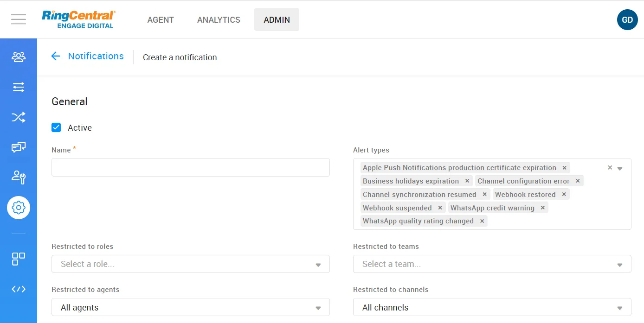This screenshot has width=644, height=323.
Task: Go to the Agent tab
Action: (x=161, y=20)
